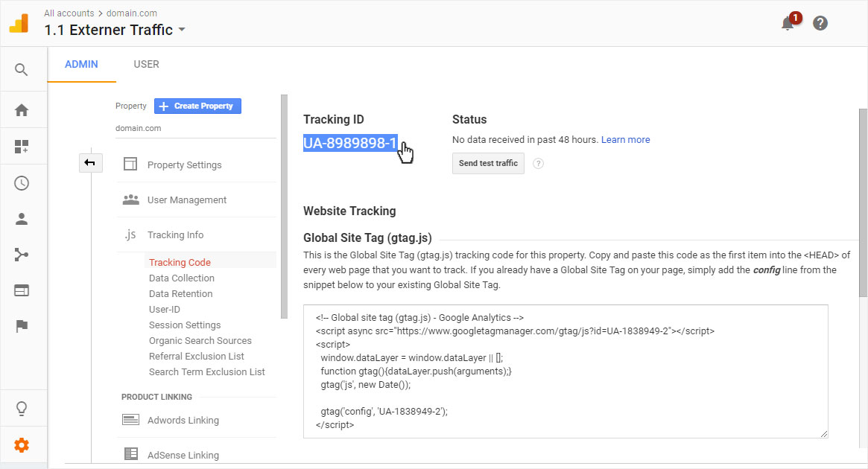This screenshot has height=469, width=868.
Task: Open User-ID settings
Action: tap(165, 309)
